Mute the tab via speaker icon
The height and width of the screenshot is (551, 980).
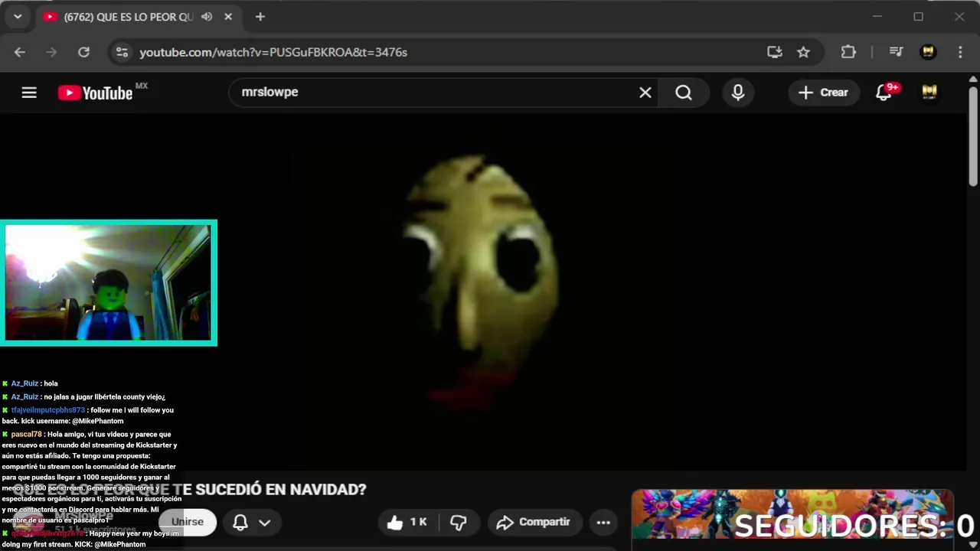pos(207,17)
